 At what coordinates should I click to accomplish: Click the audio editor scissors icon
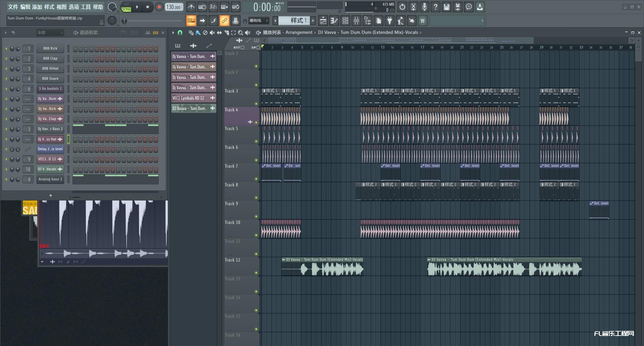413,7
